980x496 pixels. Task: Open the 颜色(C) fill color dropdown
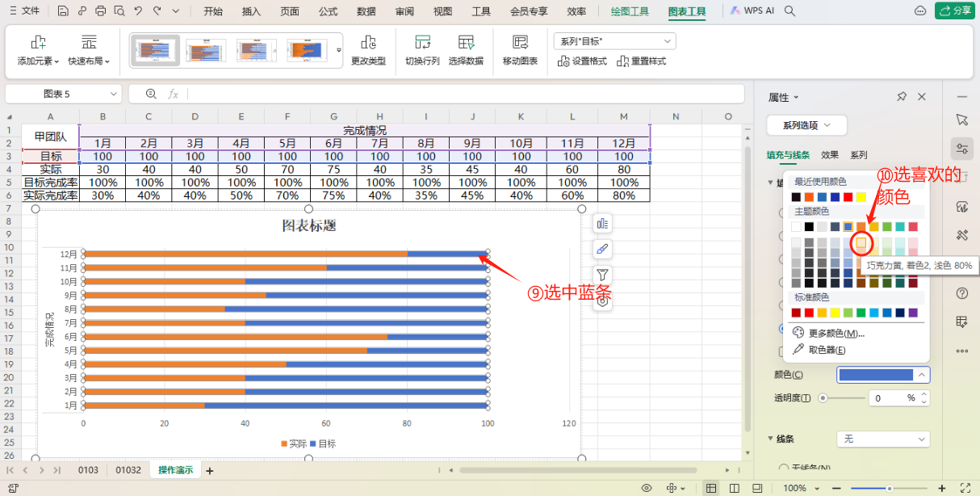point(883,375)
